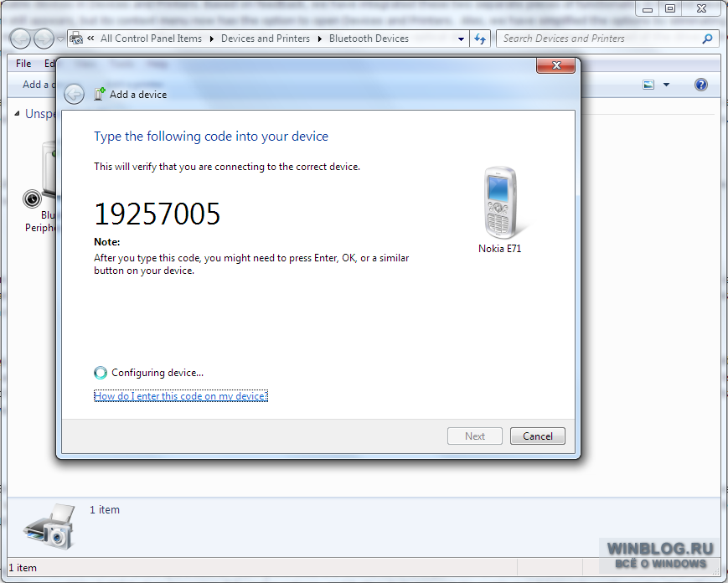Click the Devices and Printers address bar icon
Screen dimensions: 728x583
(76, 39)
